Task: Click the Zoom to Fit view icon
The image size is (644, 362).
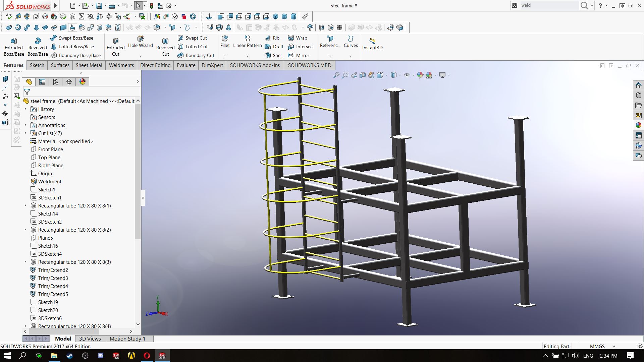Action: tap(336, 75)
